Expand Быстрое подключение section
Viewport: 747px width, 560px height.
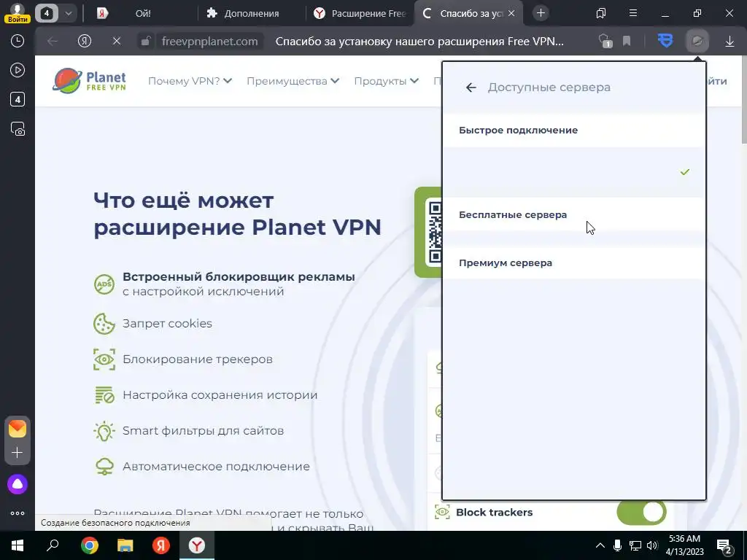pyautogui.click(x=573, y=130)
